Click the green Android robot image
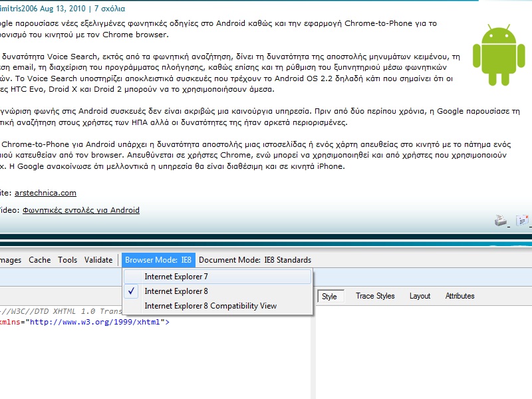This screenshot has height=399, width=532. click(499, 55)
